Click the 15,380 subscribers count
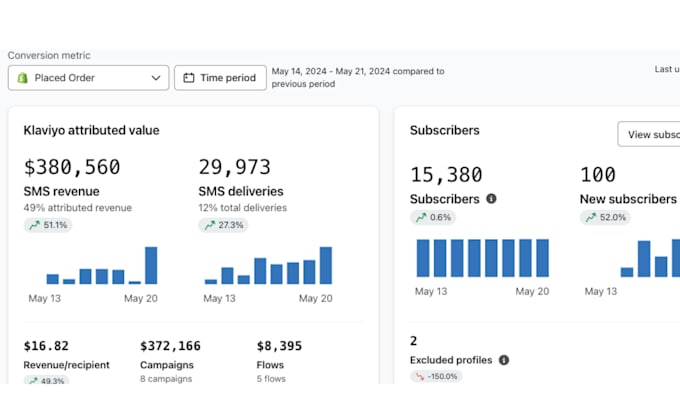 click(x=446, y=175)
